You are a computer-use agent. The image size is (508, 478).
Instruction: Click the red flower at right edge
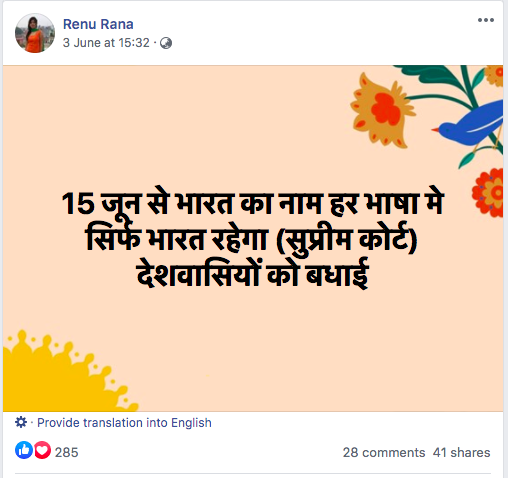click(488, 192)
